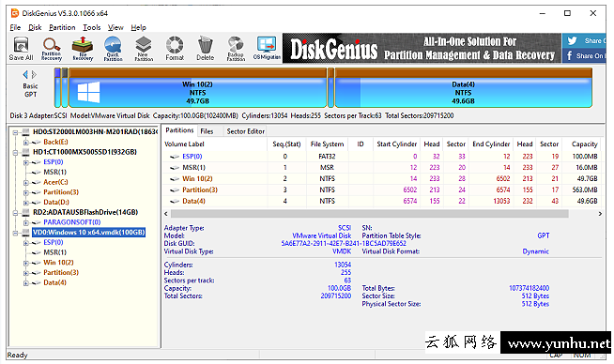Collapse the HD0 ST2000LM003 disk node

(x=15, y=132)
